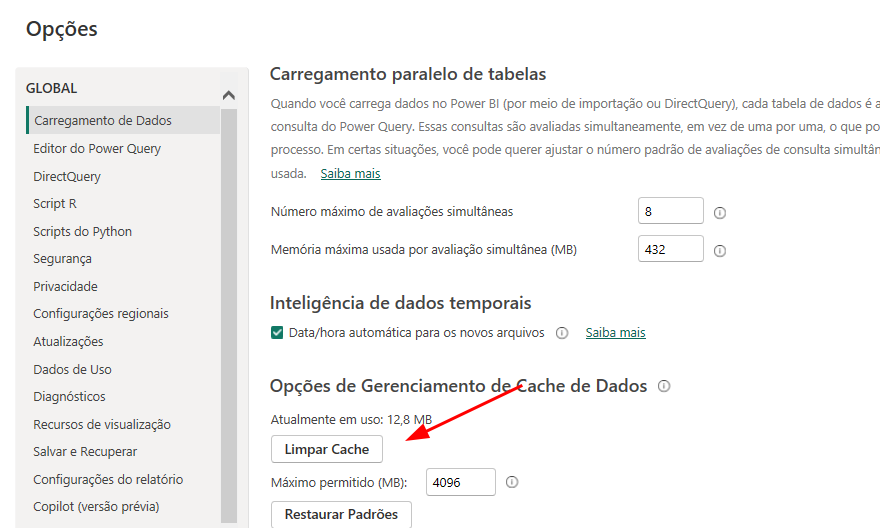
Task: Show info for data cache management heading
Action: (664, 386)
